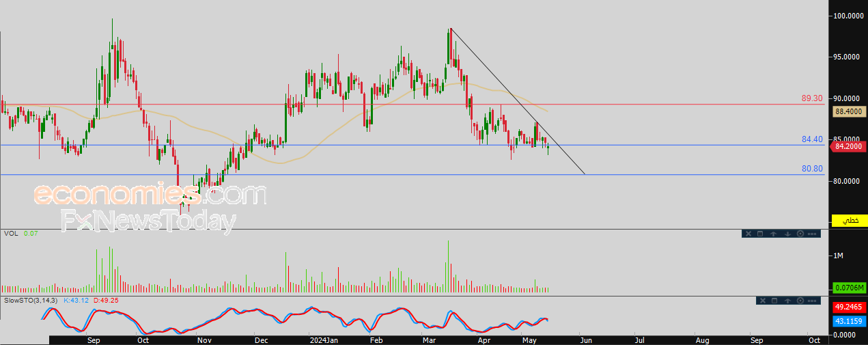Move the VOL panel down
Viewport: 868px width, 345px height.
(x=787, y=234)
